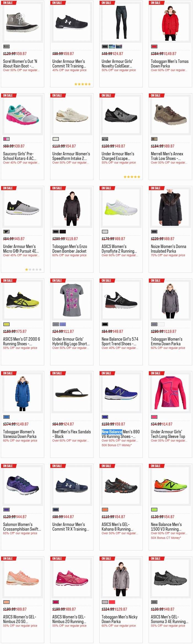Open Sorel Women's Out 'N About Rain Boot
Screen dimensions: 193x644
20,64
